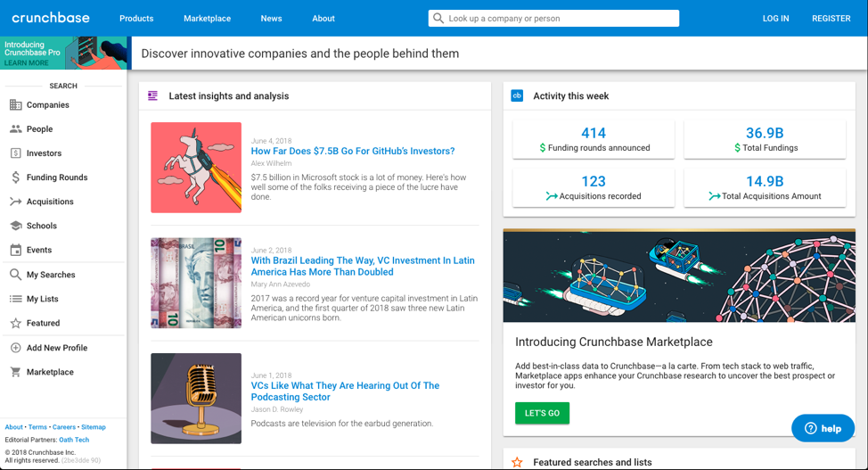Click the unicorn rocket article thumbnail
This screenshot has width=868, height=470.
(196, 168)
